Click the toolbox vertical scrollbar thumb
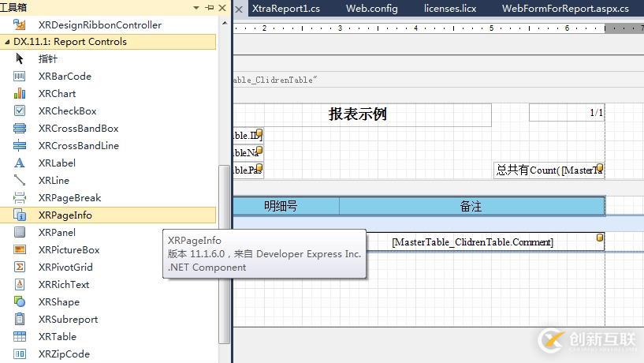Image resolution: width=644 pixels, height=363 pixels. click(224, 254)
